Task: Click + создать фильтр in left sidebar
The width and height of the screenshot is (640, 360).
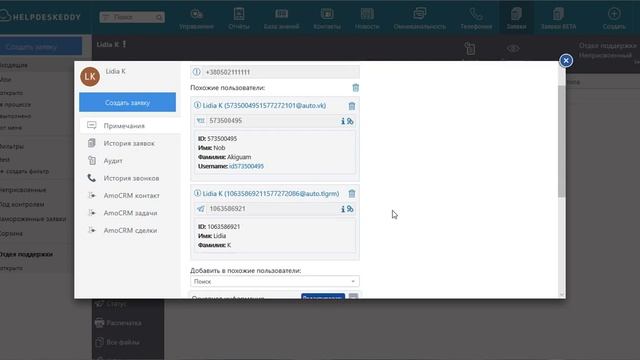Action: tap(24, 171)
